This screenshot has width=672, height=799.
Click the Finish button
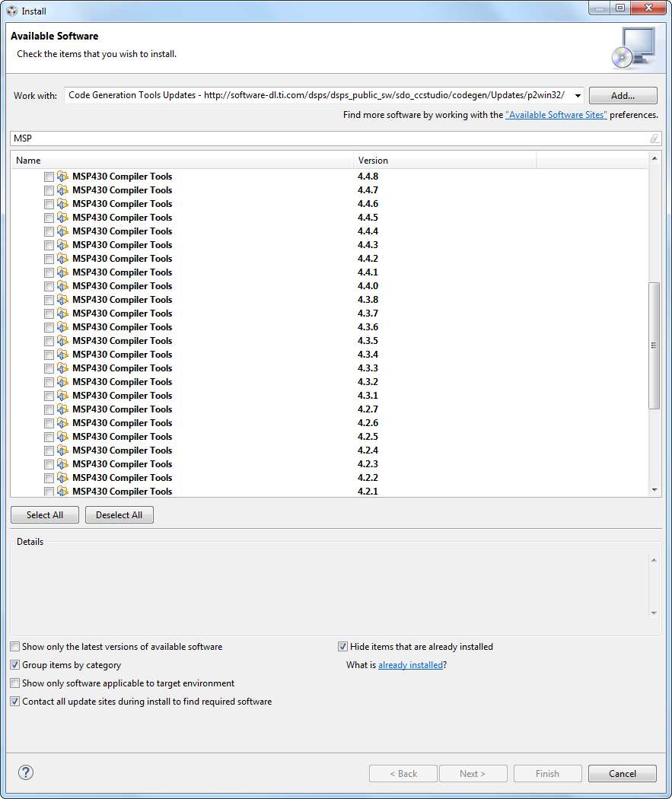click(x=548, y=774)
